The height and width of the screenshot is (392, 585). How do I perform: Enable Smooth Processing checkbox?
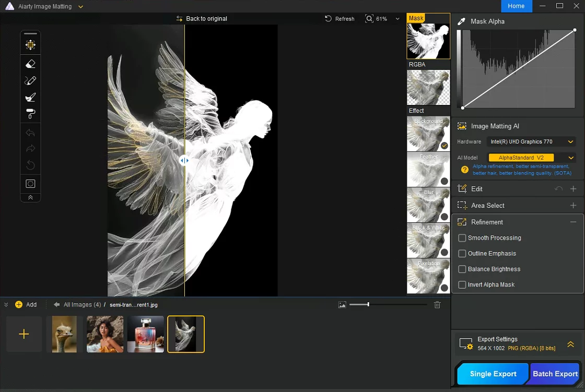tap(462, 238)
